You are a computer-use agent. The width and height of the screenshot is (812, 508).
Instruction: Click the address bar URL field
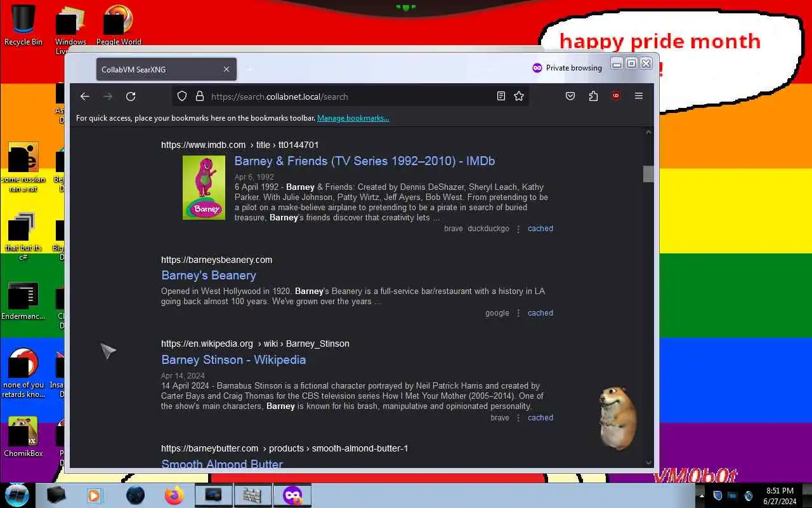(349, 97)
